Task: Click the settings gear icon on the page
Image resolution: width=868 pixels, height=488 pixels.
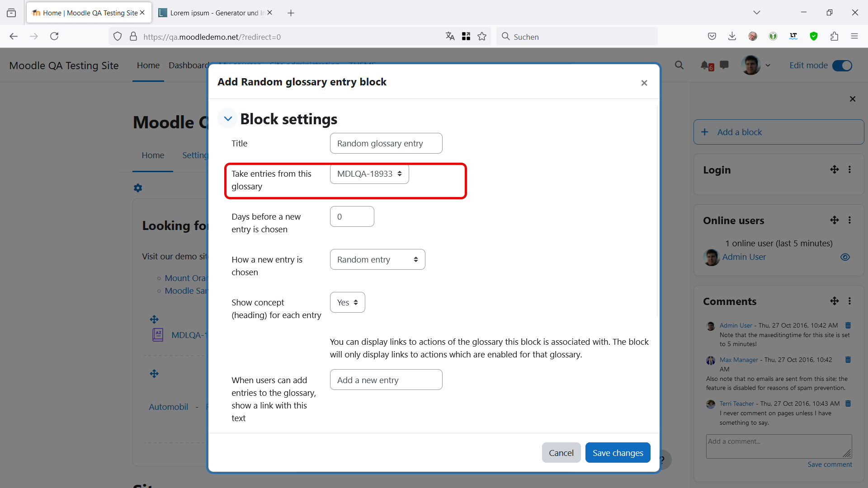Action: click(138, 188)
